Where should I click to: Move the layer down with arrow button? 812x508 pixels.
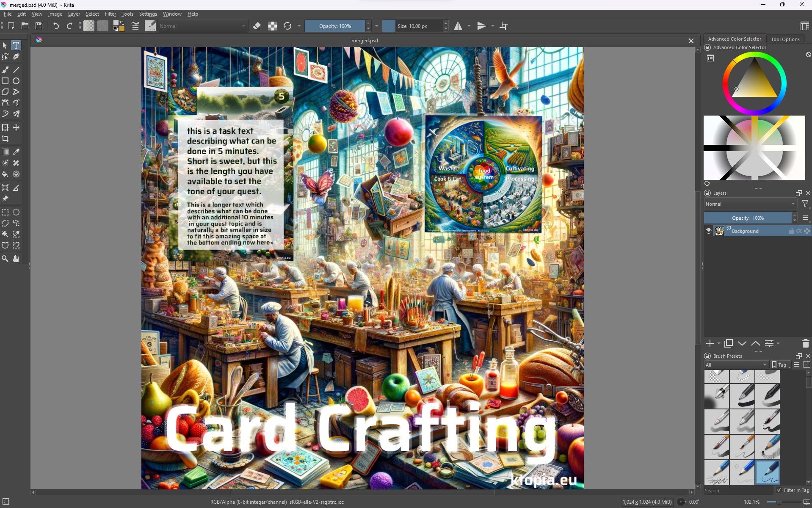742,343
